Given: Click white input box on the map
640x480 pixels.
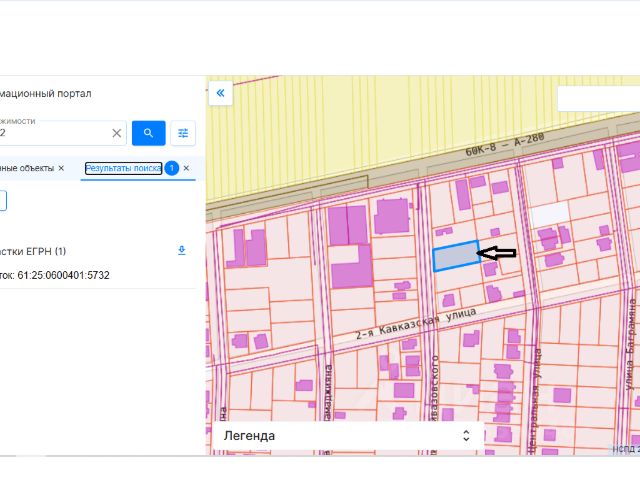Looking at the screenshot, I should tap(598, 99).
